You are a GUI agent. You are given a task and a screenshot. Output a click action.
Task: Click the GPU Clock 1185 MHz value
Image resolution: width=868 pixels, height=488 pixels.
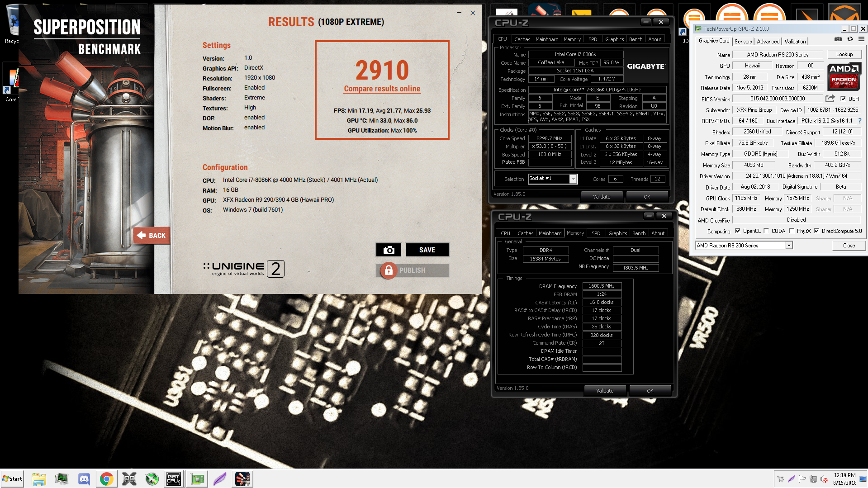coord(746,198)
